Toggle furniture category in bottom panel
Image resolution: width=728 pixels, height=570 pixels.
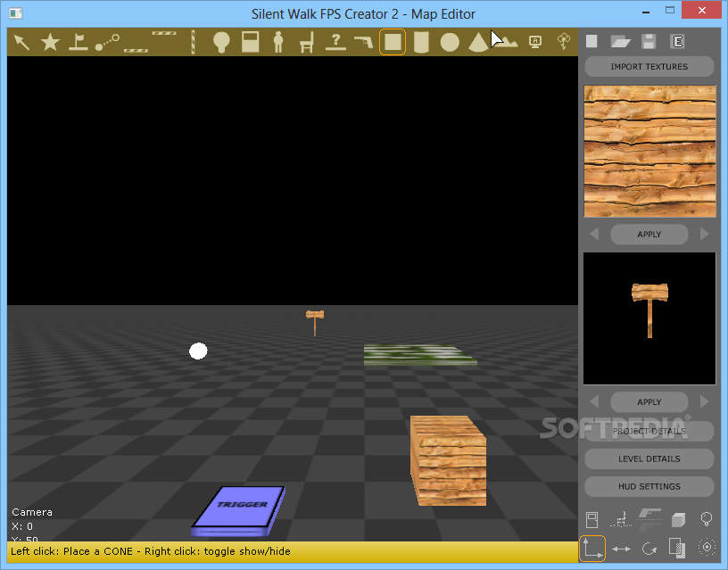pos(621,519)
